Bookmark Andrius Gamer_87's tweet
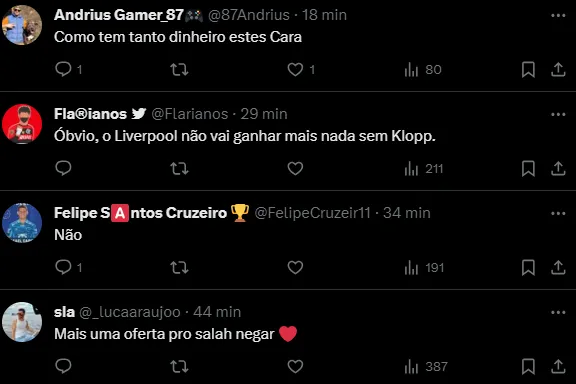Screen dimensions: 576x384 click(x=528, y=69)
